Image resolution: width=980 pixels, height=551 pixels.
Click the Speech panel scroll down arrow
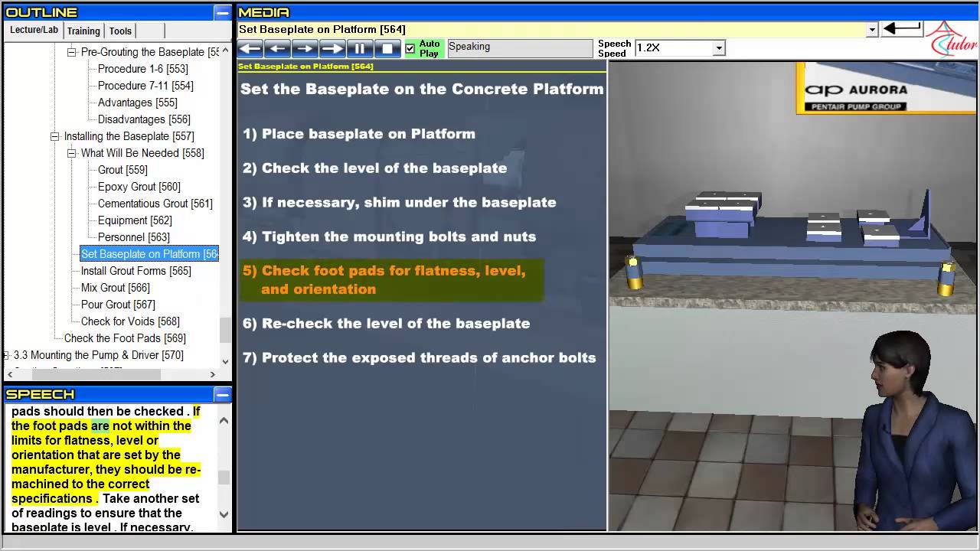coord(224,515)
